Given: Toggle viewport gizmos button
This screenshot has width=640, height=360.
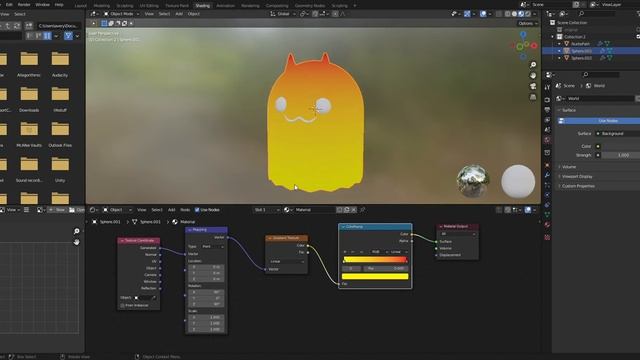Looking at the screenshot, I should (x=467, y=14).
